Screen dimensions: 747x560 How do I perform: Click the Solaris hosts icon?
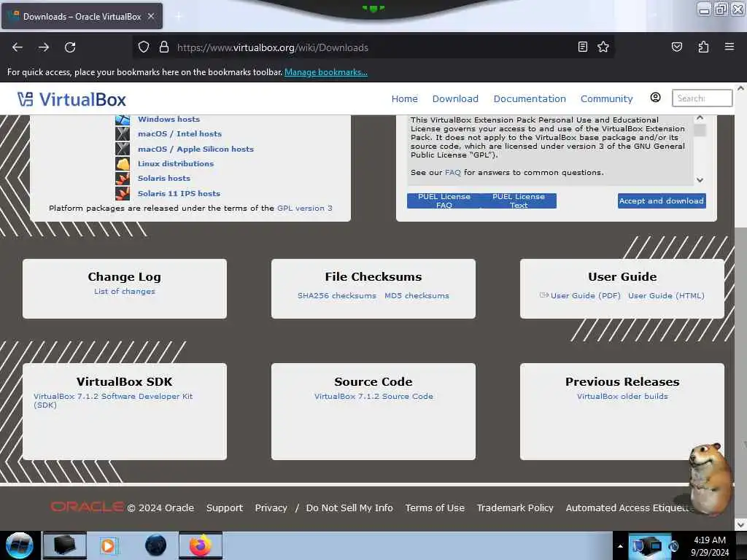pyautogui.click(x=123, y=178)
